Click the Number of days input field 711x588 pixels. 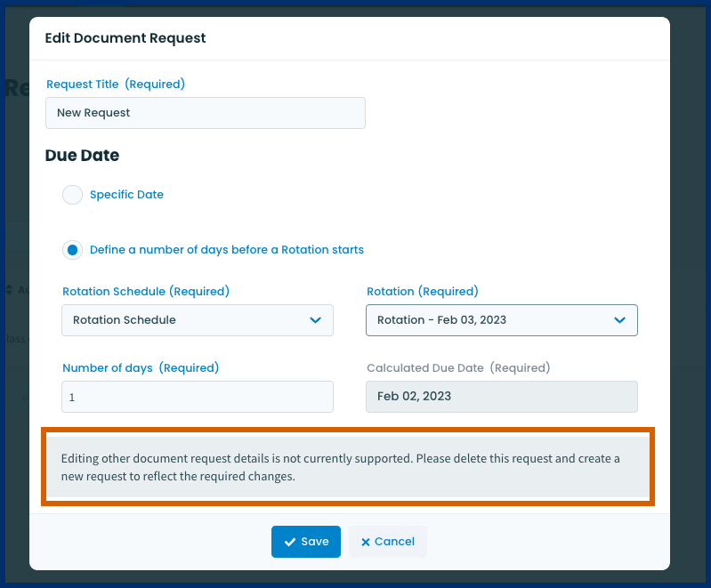pyautogui.click(x=198, y=397)
